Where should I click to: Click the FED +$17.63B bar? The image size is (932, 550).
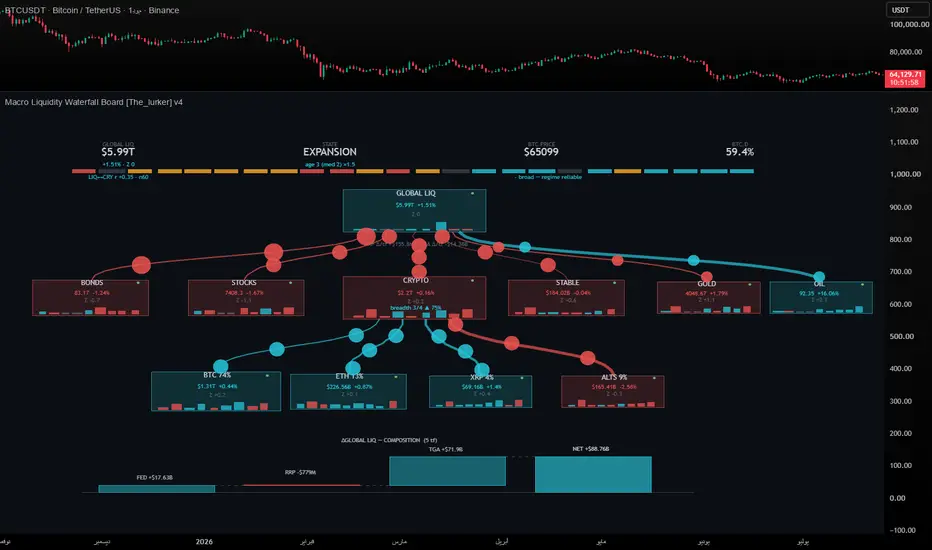(156, 489)
